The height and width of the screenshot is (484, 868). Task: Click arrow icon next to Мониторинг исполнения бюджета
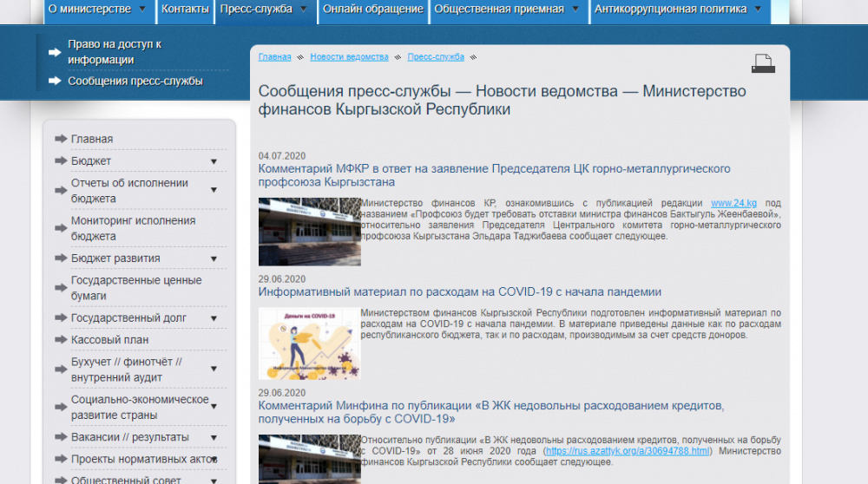click(61, 228)
